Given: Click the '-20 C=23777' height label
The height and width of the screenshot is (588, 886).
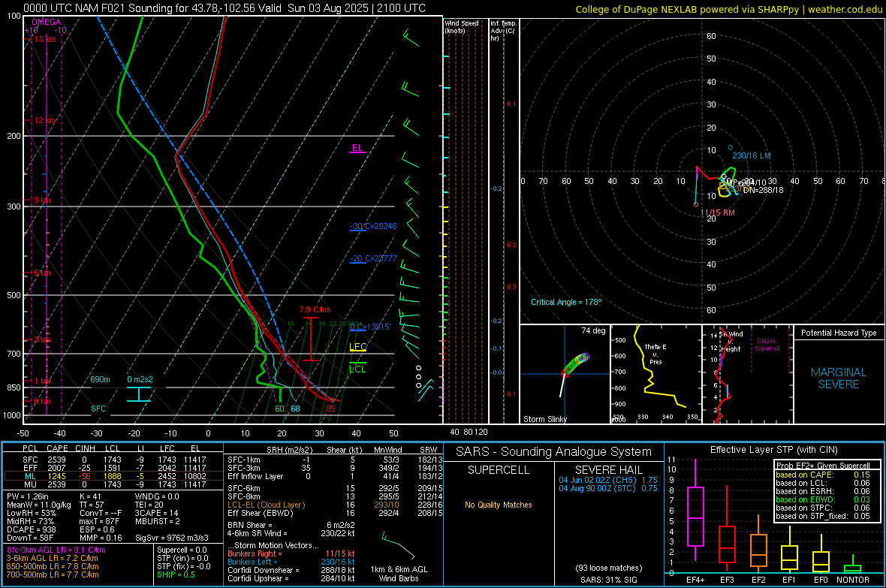Looking at the screenshot, I should click(x=374, y=258).
